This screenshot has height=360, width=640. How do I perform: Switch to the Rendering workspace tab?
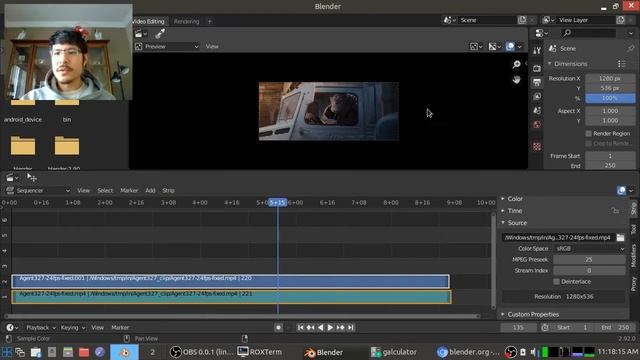[x=187, y=21]
